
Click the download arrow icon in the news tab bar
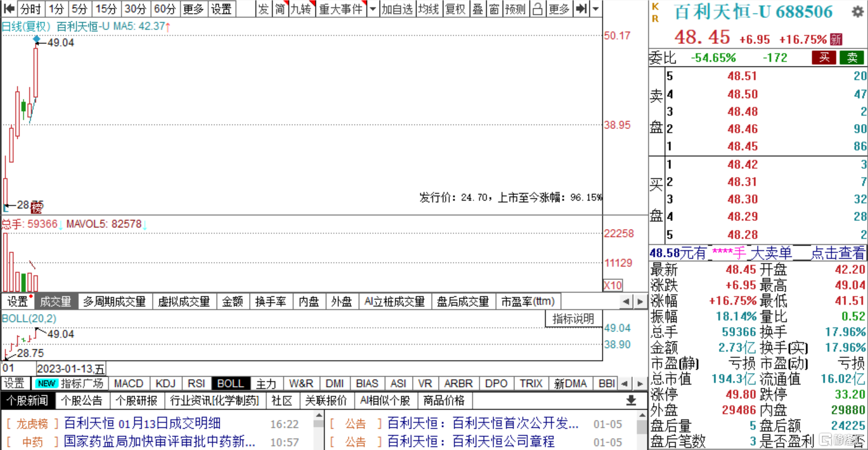[x=631, y=400]
